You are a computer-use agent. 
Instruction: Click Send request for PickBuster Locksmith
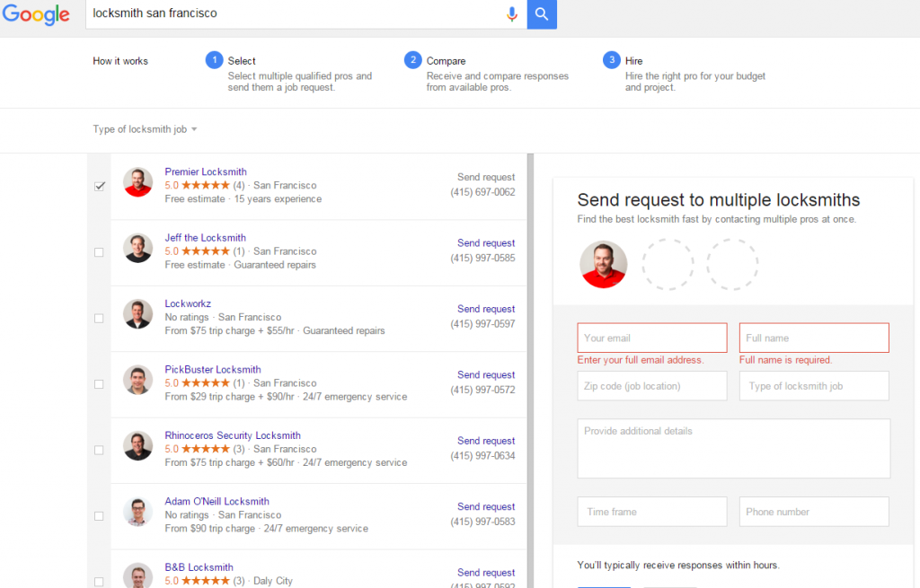(x=485, y=374)
